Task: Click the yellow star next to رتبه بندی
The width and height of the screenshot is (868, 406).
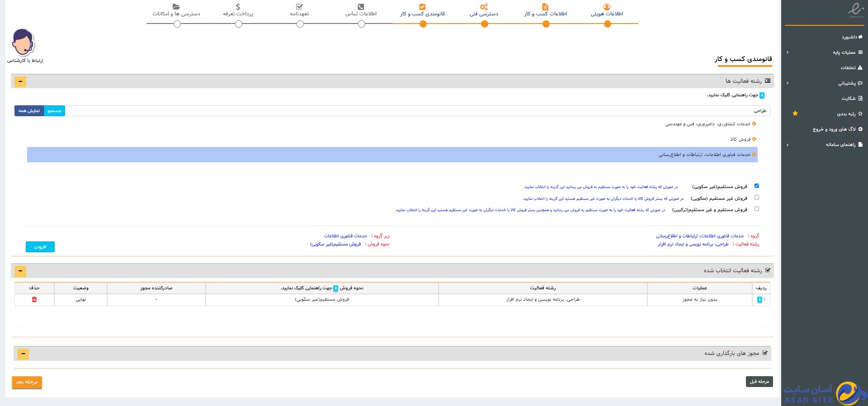Action: point(795,113)
